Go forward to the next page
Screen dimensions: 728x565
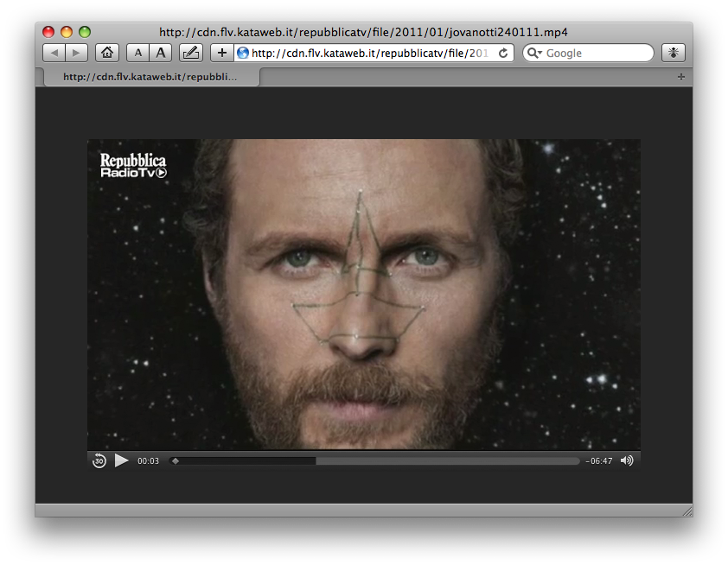pos(76,53)
